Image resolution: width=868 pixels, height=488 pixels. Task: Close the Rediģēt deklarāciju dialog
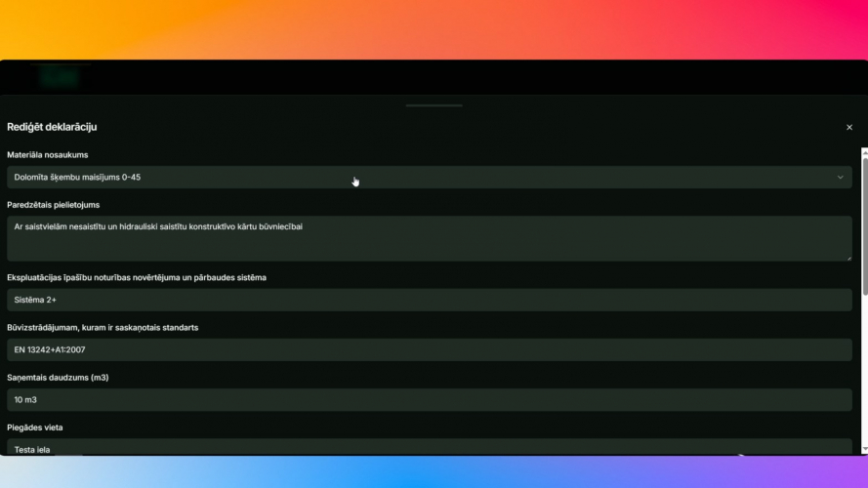pos(849,127)
